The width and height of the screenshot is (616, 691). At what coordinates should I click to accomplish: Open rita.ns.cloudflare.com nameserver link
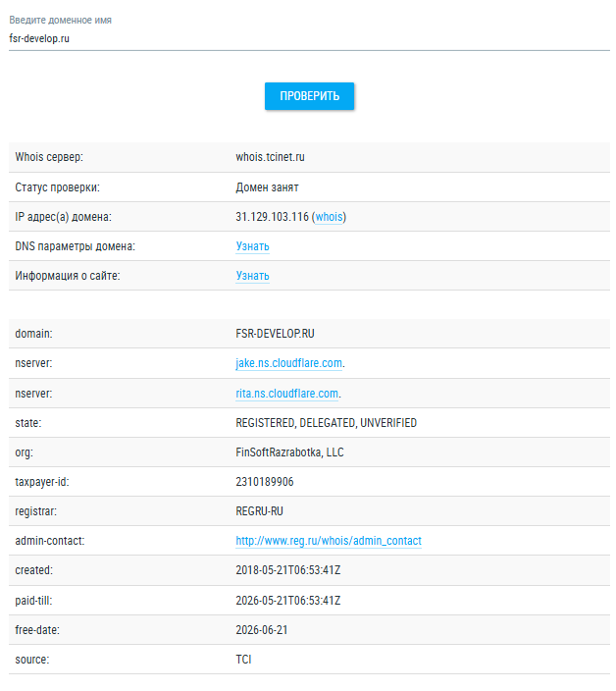287,394
